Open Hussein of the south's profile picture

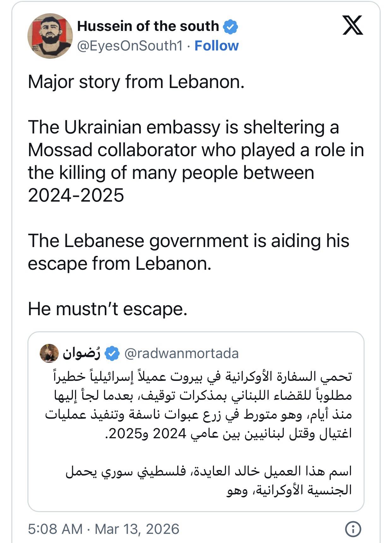click(50, 36)
